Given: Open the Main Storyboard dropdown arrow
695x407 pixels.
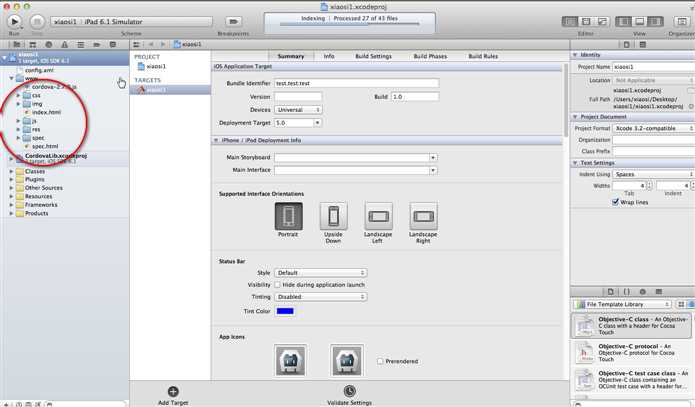Looking at the screenshot, I should [433, 157].
